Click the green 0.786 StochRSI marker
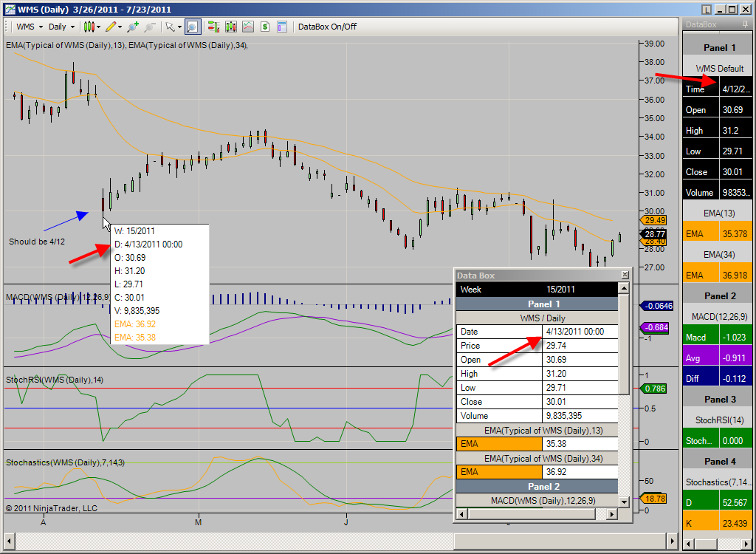Viewport: 756px width, 554px height. tap(653, 389)
